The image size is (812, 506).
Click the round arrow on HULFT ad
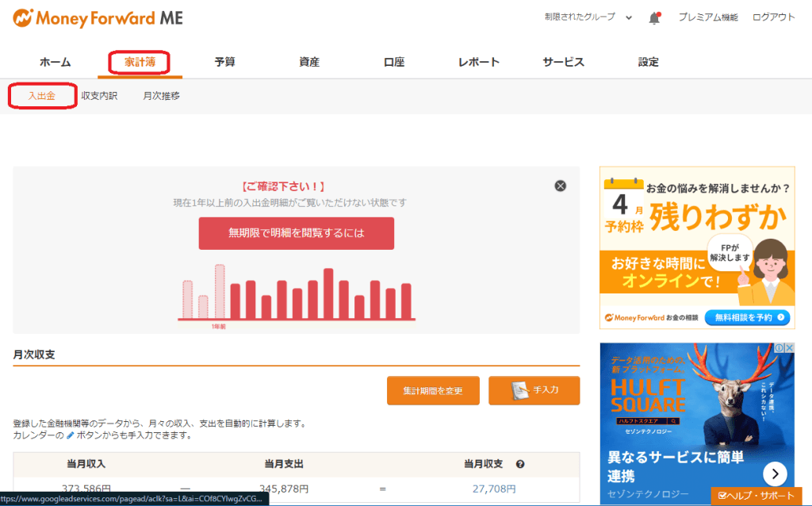775,474
